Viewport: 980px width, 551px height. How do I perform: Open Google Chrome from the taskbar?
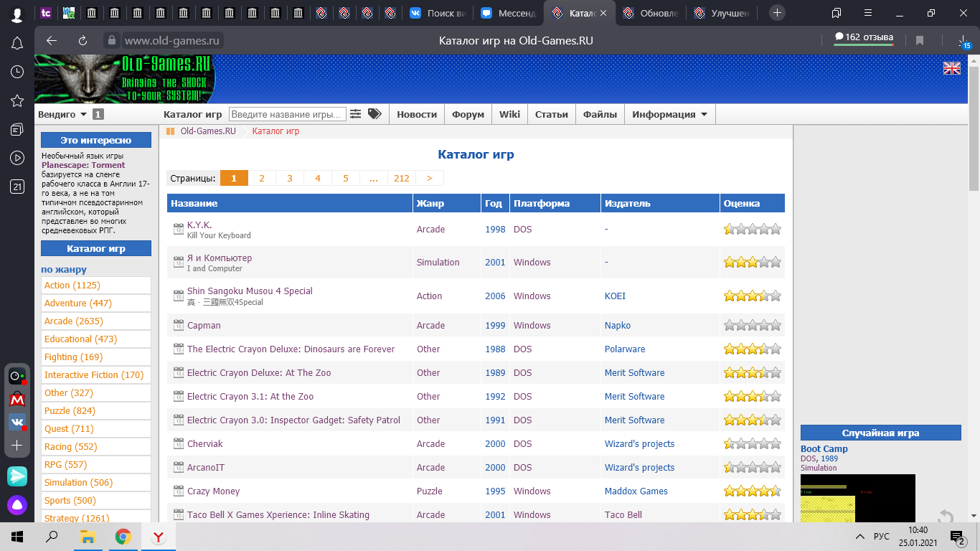(x=123, y=537)
